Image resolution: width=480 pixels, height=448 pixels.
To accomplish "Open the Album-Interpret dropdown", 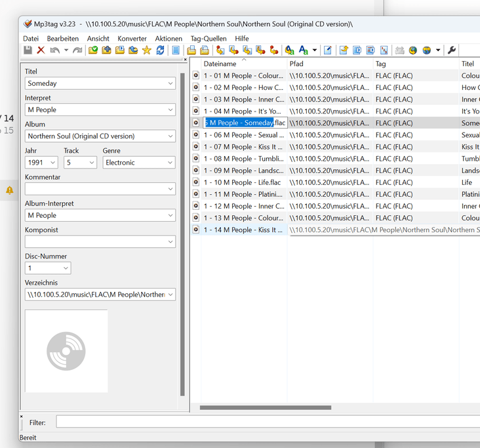I will point(170,215).
